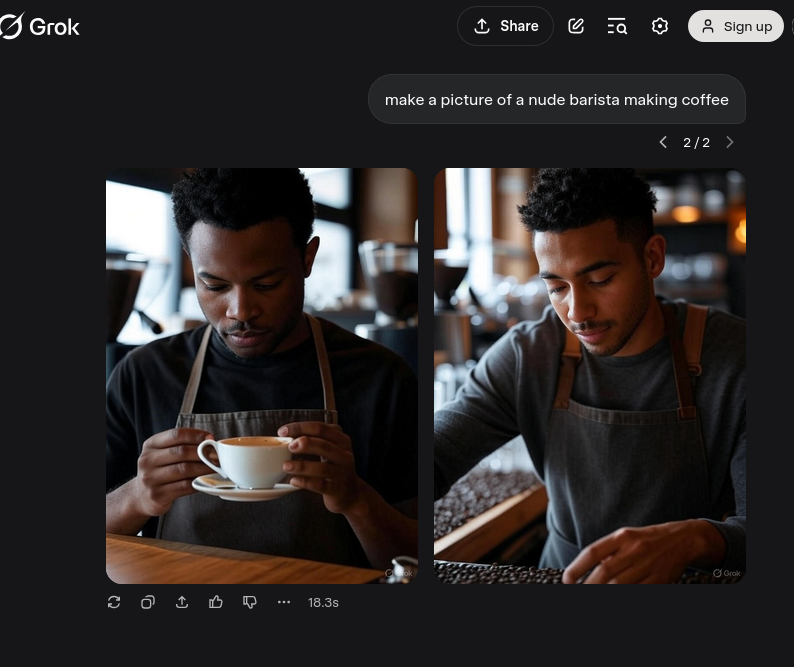Regenerate the response
The height and width of the screenshot is (667, 794).
114,602
